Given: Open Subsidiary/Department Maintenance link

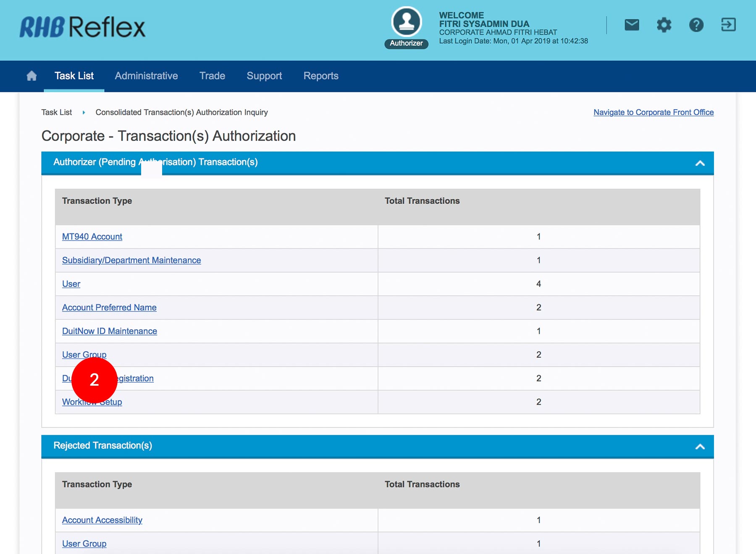Looking at the screenshot, I should point(131,260).
